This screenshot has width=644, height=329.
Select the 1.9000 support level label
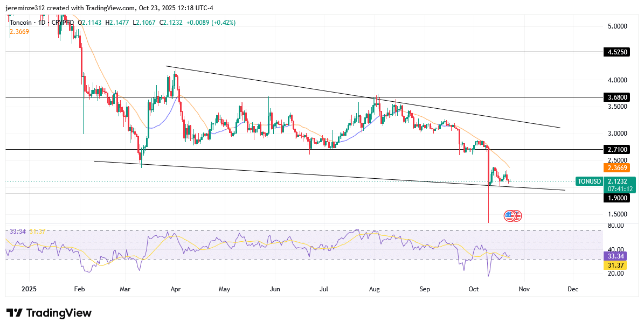point(618,198)
